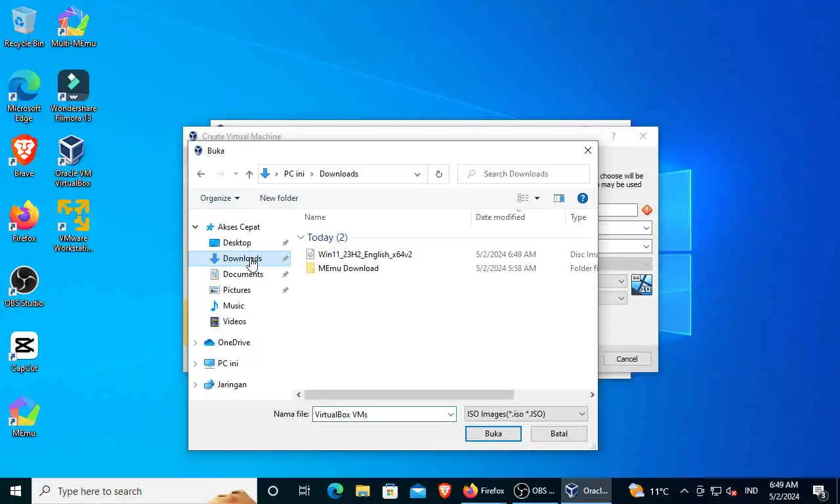Open the Recycle Bin desktop icon
Screen dimensions: 840x504
pos(24,26)
